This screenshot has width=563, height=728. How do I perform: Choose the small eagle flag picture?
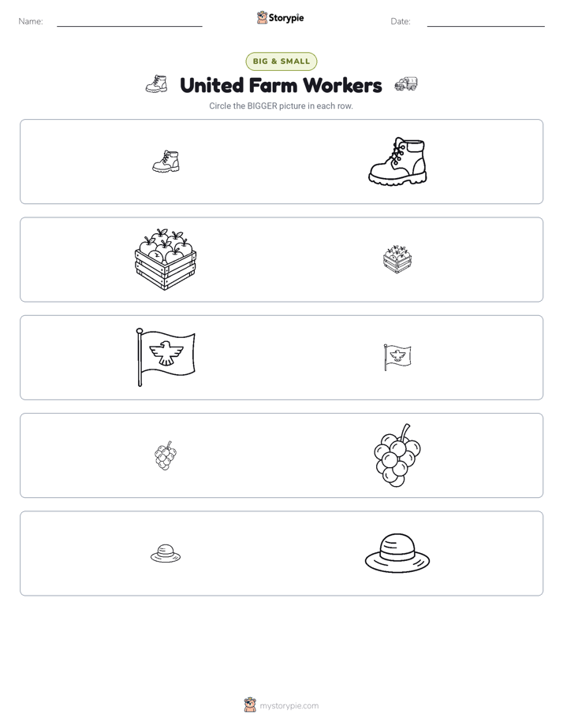tap(397, 358)
